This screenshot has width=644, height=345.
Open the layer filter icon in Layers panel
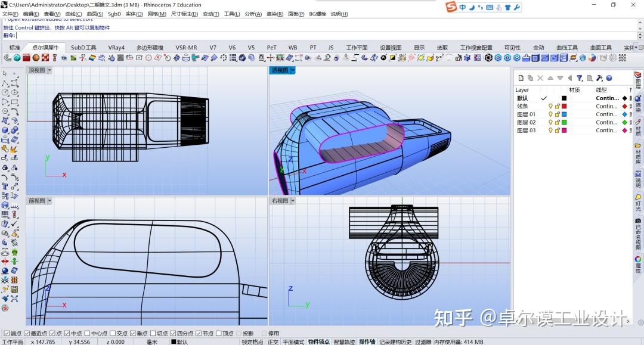click(x=580, y=78)
